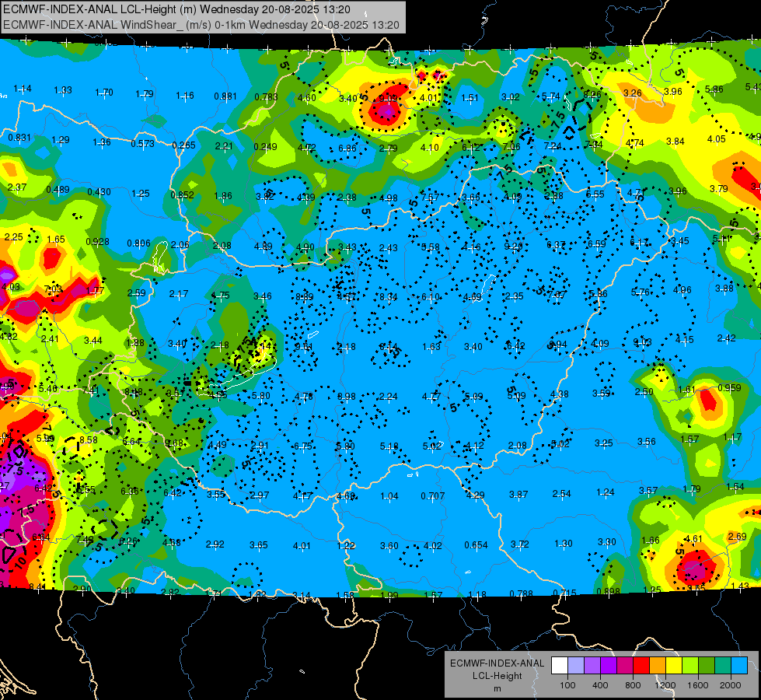
Task: Click the legend label '100'
Action: [567, 685]
